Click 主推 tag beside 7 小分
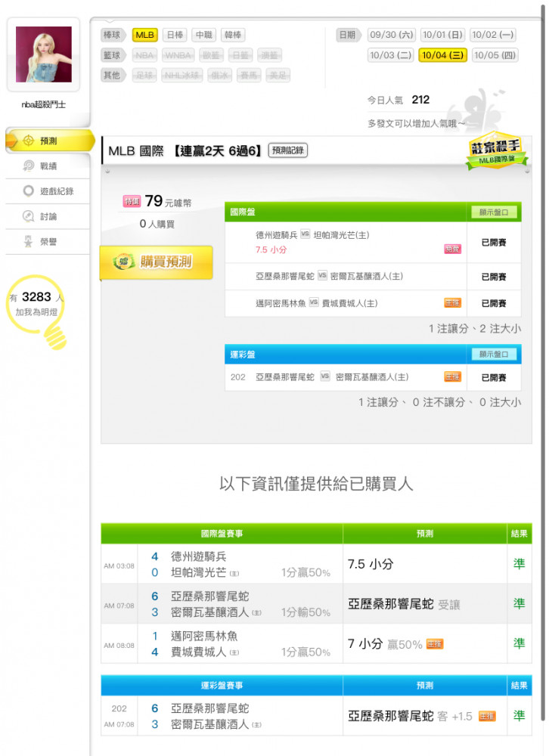The image size is (549, 756). pyautogui.click(x=435, y=643)
